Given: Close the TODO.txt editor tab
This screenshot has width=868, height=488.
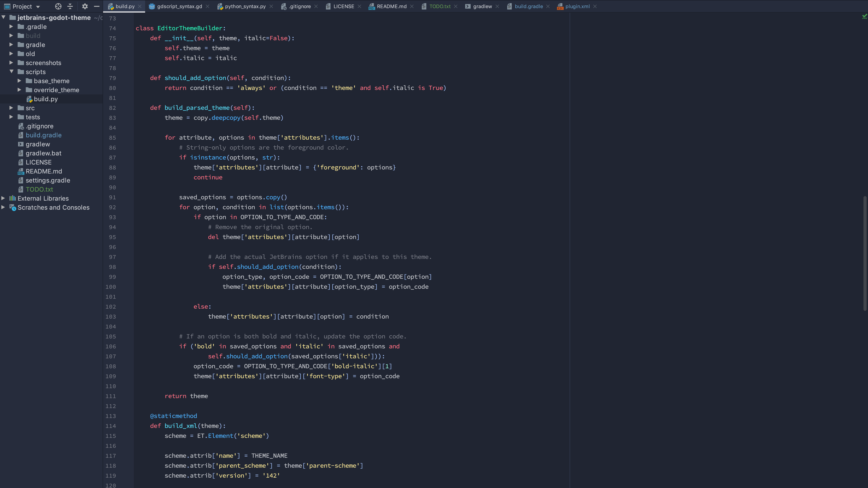Looking at the screenshot, I should point(455,6).
